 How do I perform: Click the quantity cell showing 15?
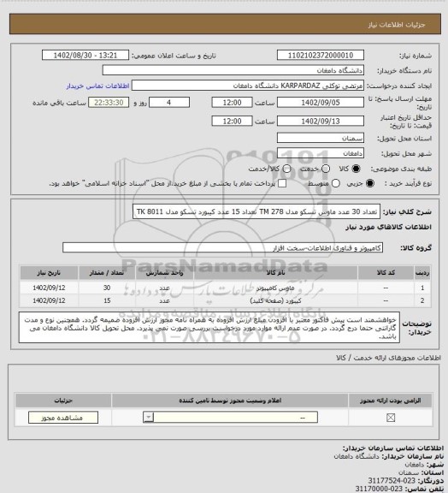[107, 301]
